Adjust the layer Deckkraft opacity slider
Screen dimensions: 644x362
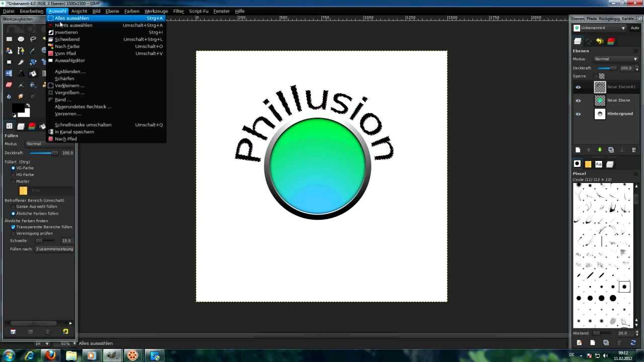tap(607, 68)
